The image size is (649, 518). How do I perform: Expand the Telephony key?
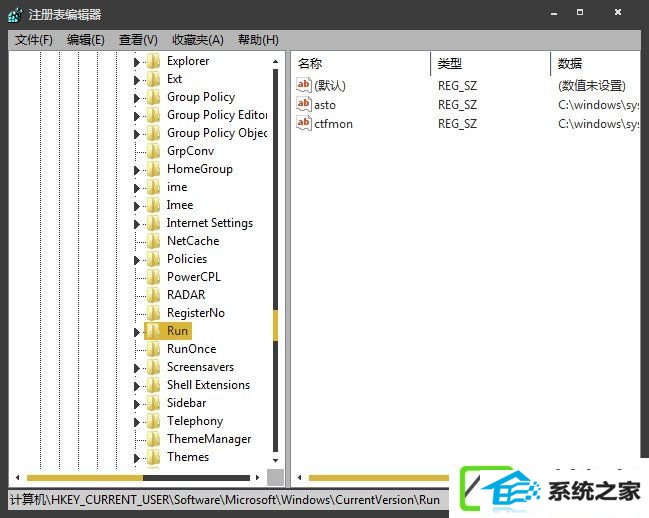[x=137, y=422]
